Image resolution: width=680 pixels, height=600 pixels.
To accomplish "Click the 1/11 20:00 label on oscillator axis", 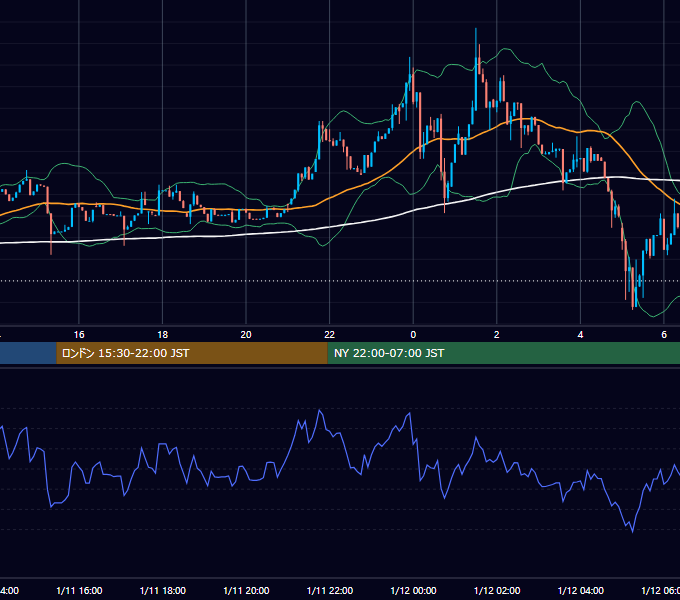I will point(246,591).
